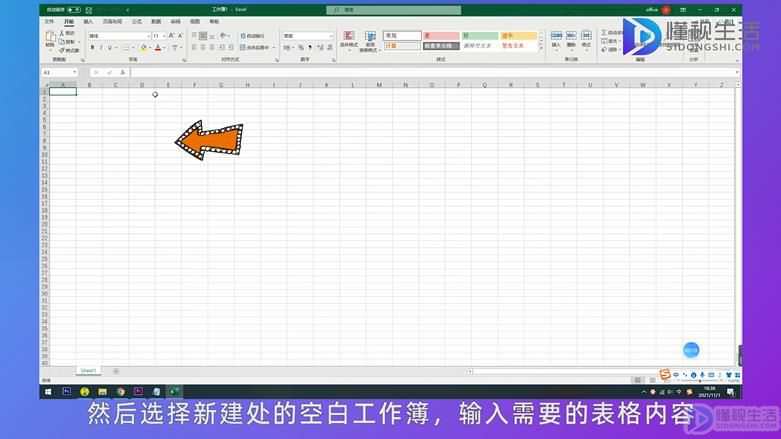Click the Save icon in title bar

(89, 10)
